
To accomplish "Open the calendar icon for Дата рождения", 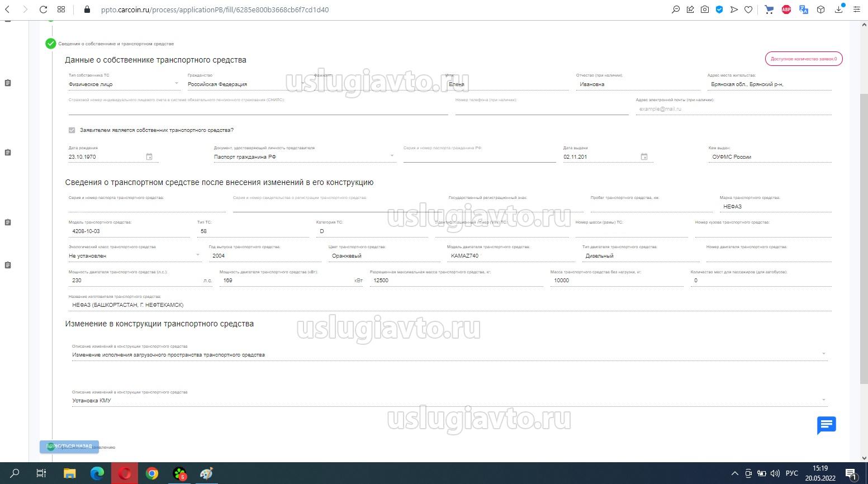I will (x=149, y=157).
